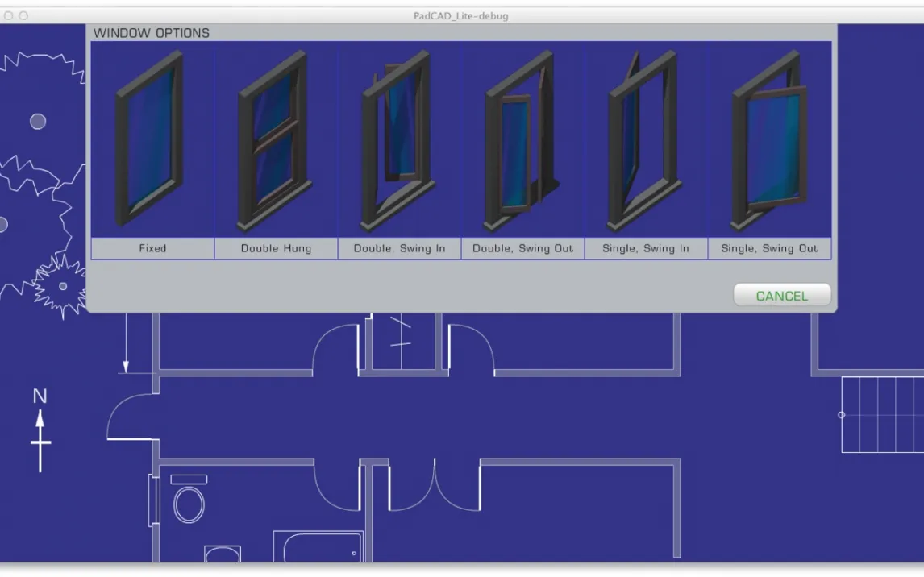Image resolution: width=924 pixels, height=577 pixels.
Task: Click the North arrow compass symbol
Action: point(40,431)
